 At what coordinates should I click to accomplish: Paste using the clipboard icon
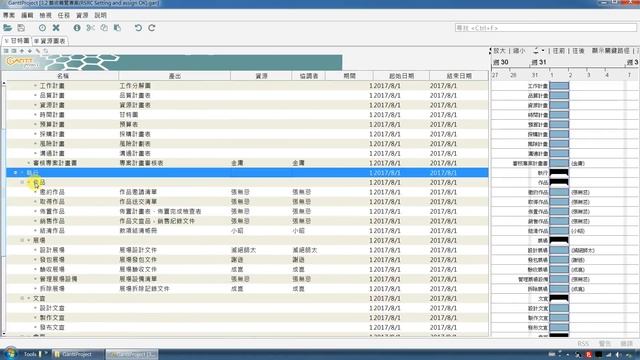pyautogui.click(x=118, y=28)
